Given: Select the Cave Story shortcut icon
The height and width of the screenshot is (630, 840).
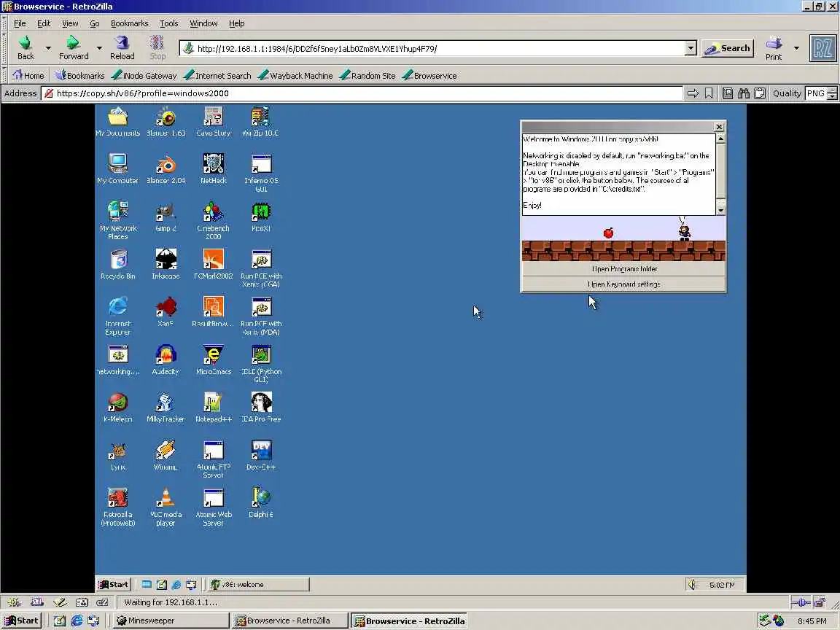Looking at the screenshot, I should tap(213, 121).
